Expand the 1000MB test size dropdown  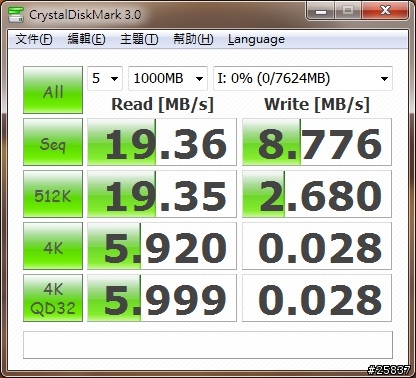[x=168, y=79]
